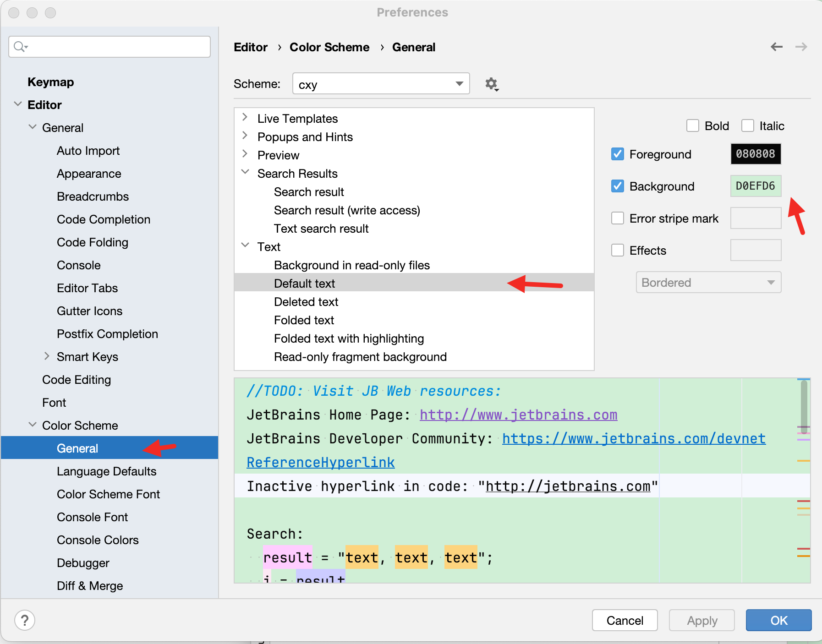This screenshot has width=822, height=644.
Task: Click the scheme settings gear icon
Action: [492, 84]
